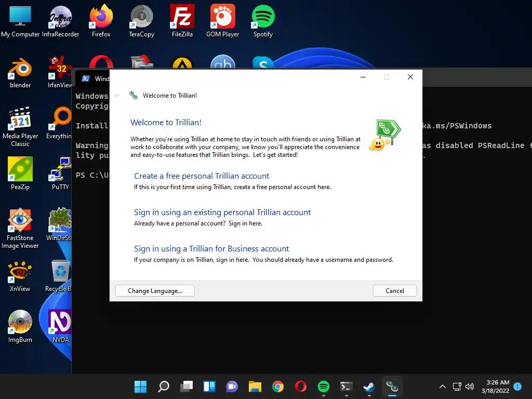This screenshot has height=399, width=532.
Task: Open FastStone Image Viewer desktop icon
Action: pyautogui.click(x=20, y=229)
